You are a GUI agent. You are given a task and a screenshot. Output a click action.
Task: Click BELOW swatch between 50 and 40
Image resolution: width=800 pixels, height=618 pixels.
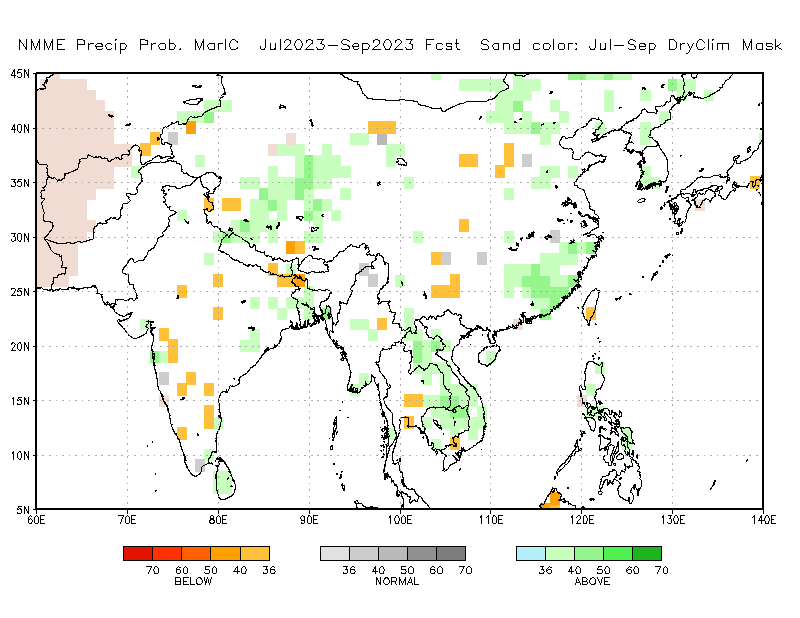tap(225, 553)
